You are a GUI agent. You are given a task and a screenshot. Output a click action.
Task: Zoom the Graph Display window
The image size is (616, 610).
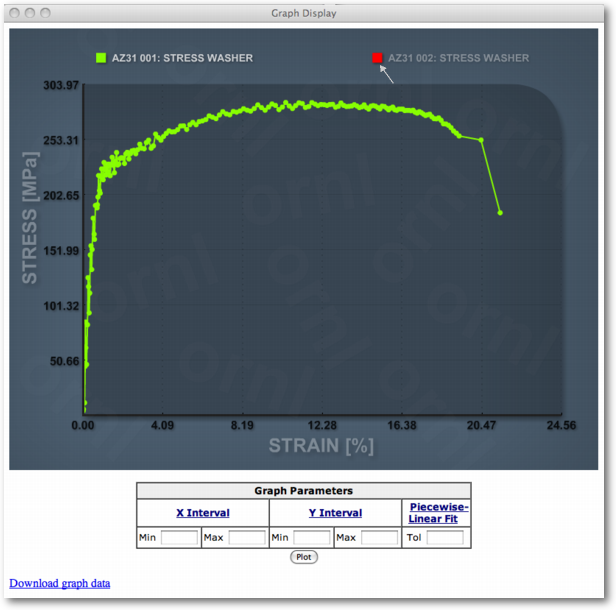(47, 13)
